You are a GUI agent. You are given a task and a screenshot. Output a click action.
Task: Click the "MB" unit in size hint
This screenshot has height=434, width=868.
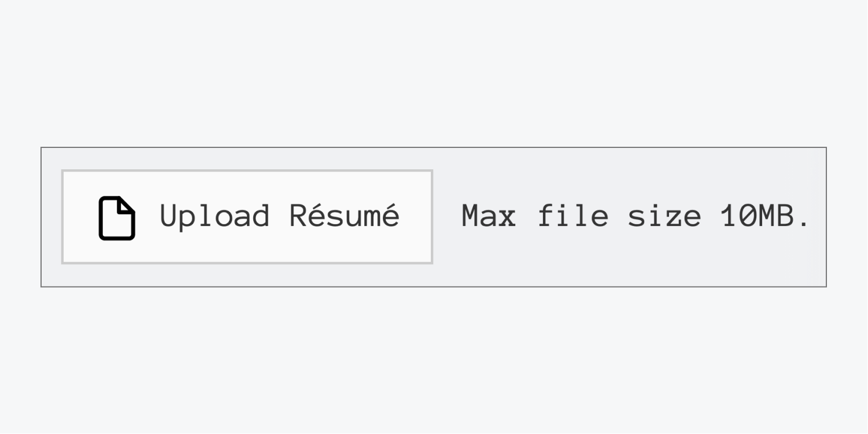[x=777, y=217]
